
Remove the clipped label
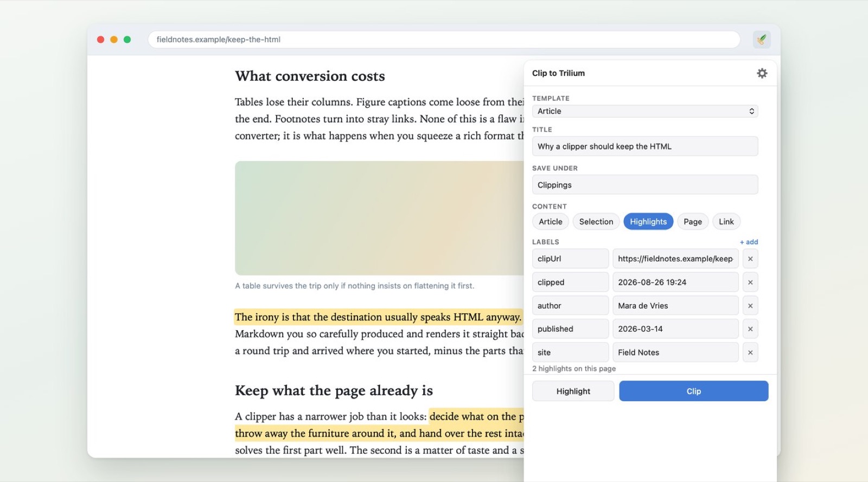(x=750, y=282)
